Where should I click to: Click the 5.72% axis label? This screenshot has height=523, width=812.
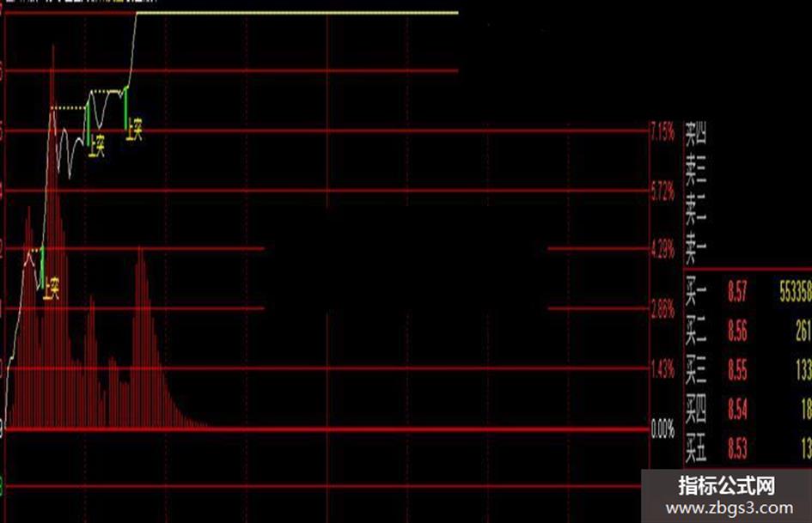point(662,192)
